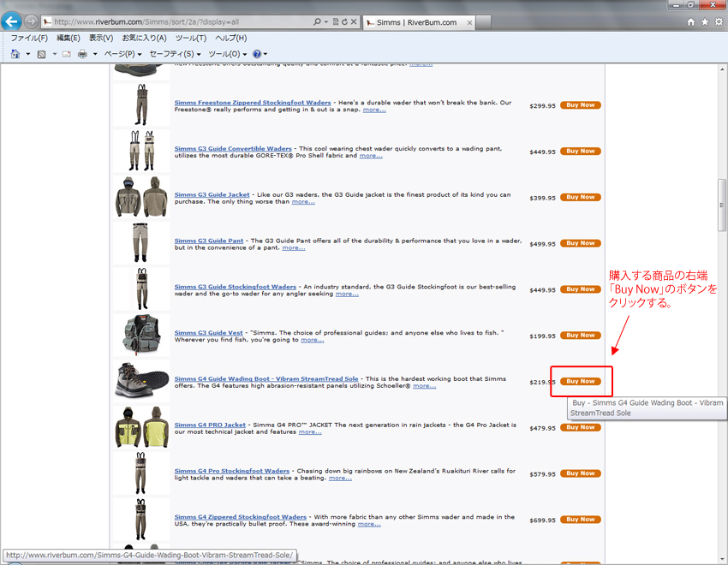The image size is (728, 565).
Task: Click the G3 Guide Jacket thumbnail image
Action: [141, 197]
